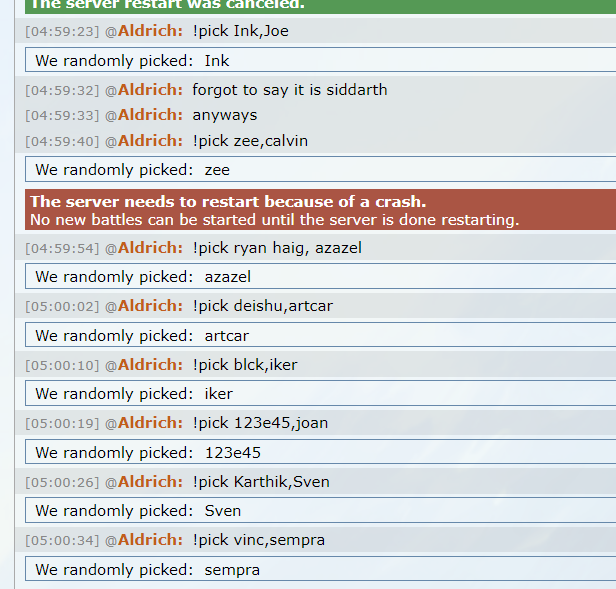Viewport: 616px width, 589px height.
Task: Click Aldrich name on '!pick vinc,sempra' line
Action: (x=150, y=539)
